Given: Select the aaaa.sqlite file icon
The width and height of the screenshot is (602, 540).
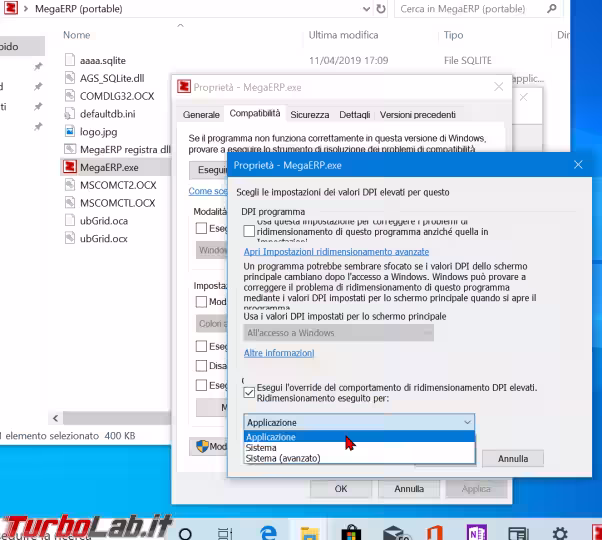Looking at the screenshot, I should click(69, 60).
